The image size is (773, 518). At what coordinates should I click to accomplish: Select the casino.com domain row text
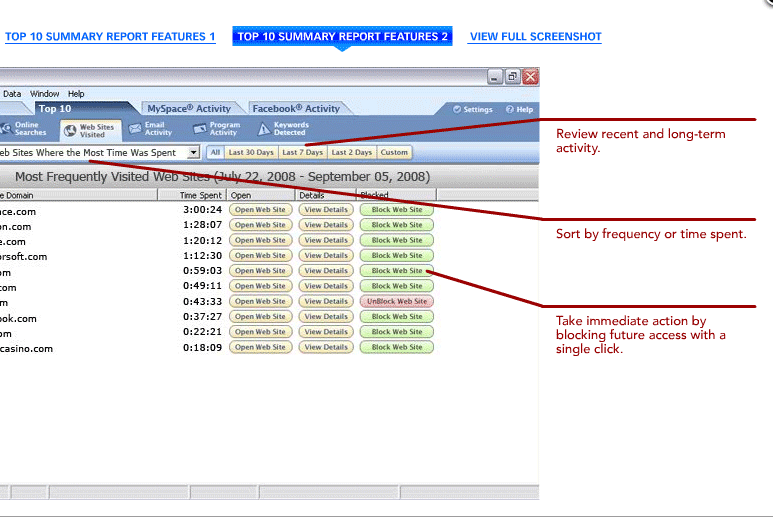26,348
